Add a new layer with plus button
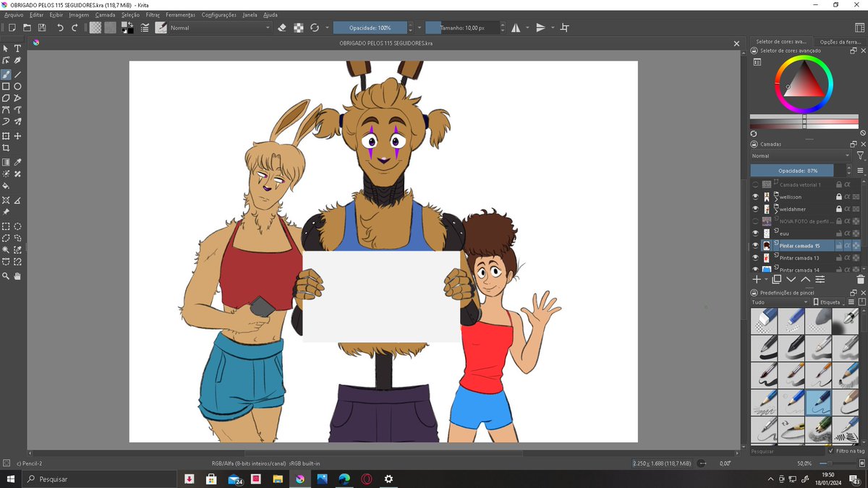 [x=757, y=279]
